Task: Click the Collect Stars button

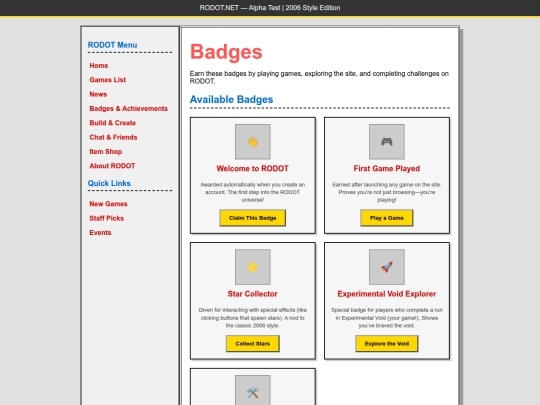Action: click(x=252, y=344)
